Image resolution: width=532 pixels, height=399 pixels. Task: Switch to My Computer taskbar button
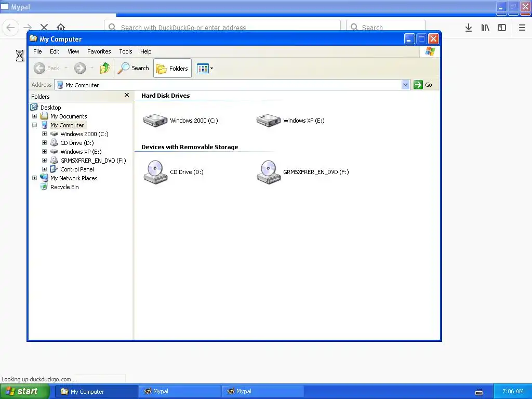tap(97, 392)
